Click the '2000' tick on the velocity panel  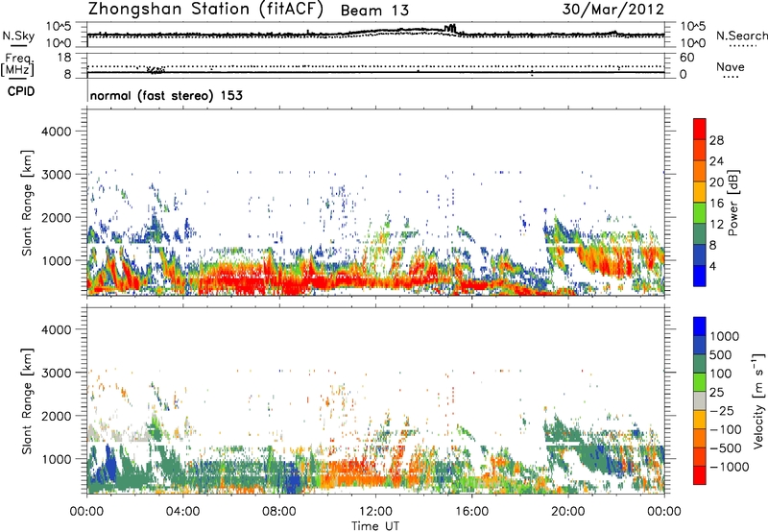coord(56,416)
